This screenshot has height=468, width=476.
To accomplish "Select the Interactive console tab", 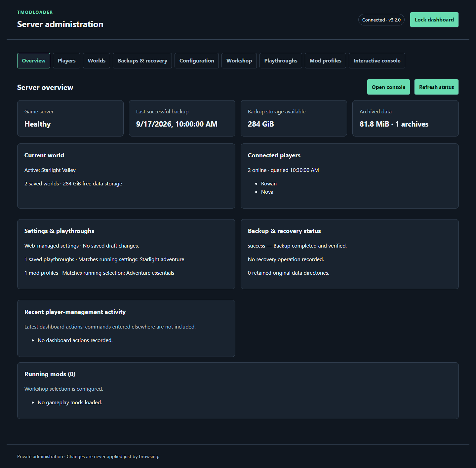I will (377, 61).
